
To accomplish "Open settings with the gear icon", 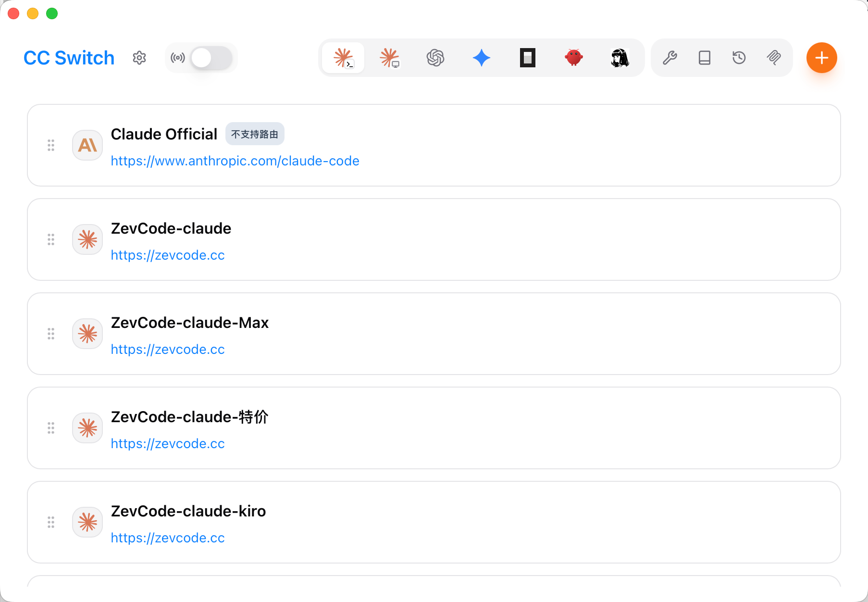I will click(139, 58).
